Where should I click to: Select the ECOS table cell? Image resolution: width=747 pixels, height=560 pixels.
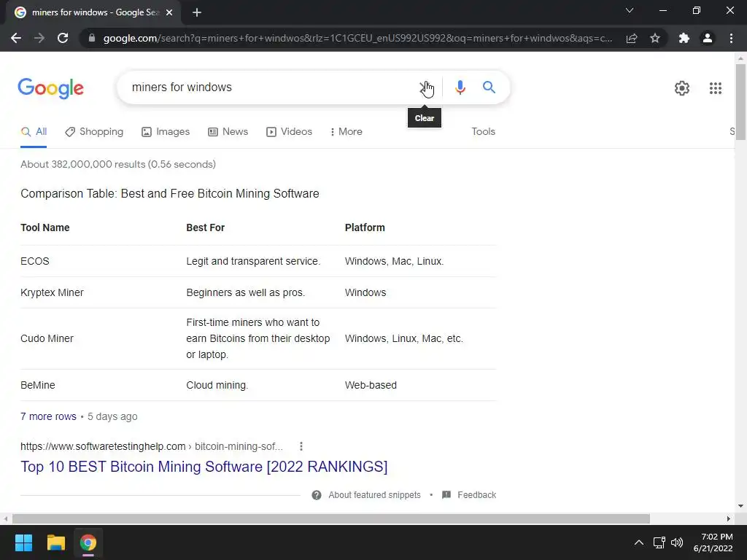click(x=35, y=262)
